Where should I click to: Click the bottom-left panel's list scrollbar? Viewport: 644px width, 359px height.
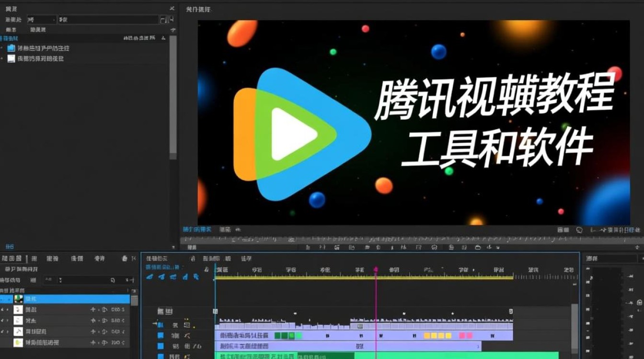coord(134,300)
